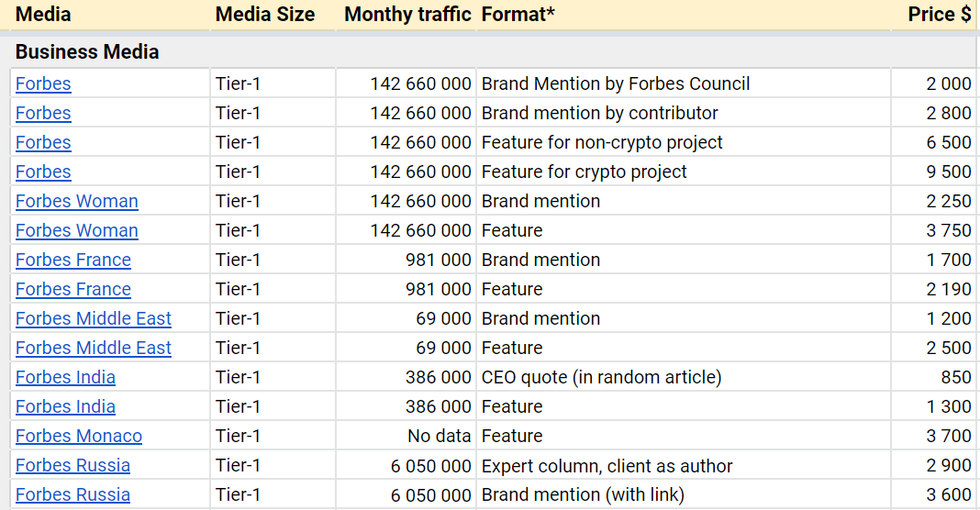Select the price cell 2 800
The height and width of the screenshot is (510, 980).
tap(935, 113)
